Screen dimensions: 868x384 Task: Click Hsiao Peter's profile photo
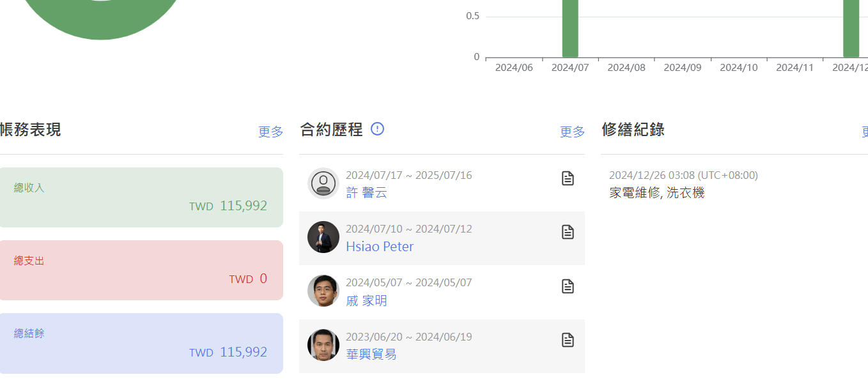(x=323, y=237)
